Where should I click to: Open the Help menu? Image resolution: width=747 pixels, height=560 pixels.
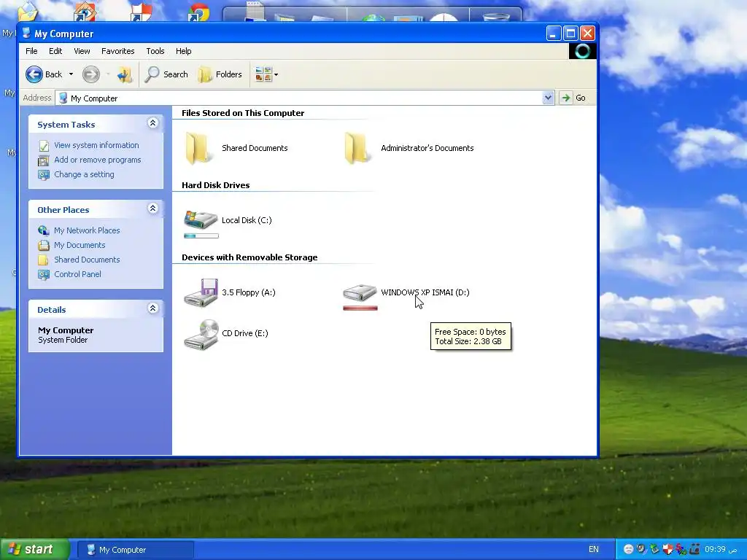tap(183, 51)
